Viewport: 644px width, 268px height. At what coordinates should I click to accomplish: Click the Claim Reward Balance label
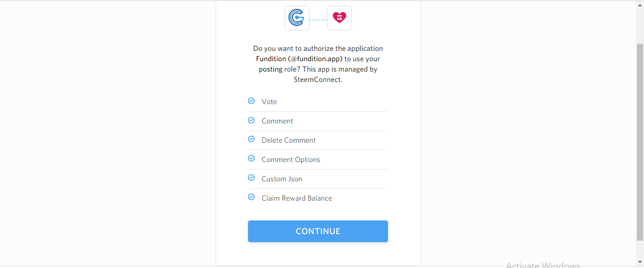(297, 198)
